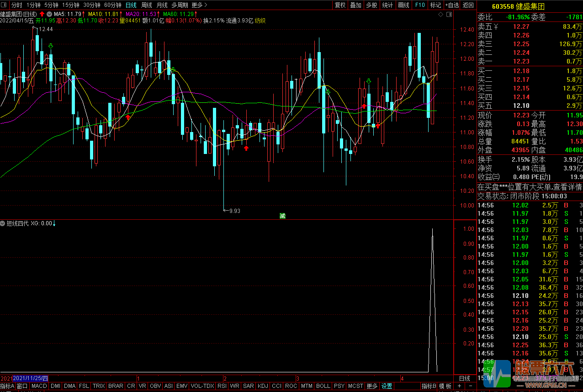Click the 复权 button
Viewport: 583px width, 392px height.
(340, 5)
